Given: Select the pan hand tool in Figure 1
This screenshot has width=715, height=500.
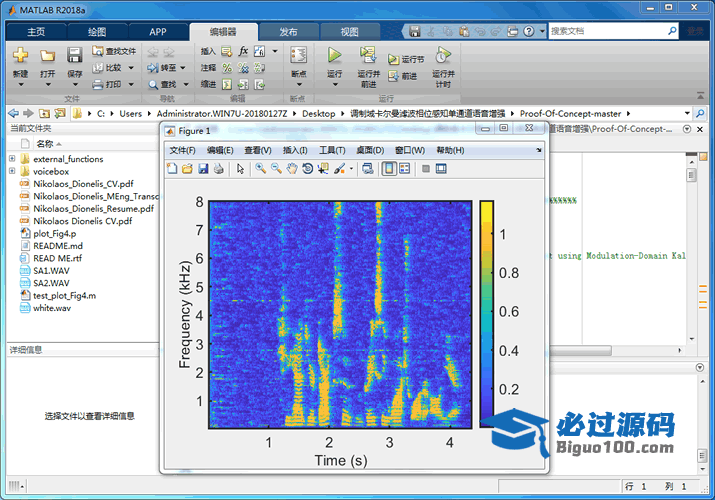Looking at the screenshot, I should pyautogui.click(x=291, y=169).
